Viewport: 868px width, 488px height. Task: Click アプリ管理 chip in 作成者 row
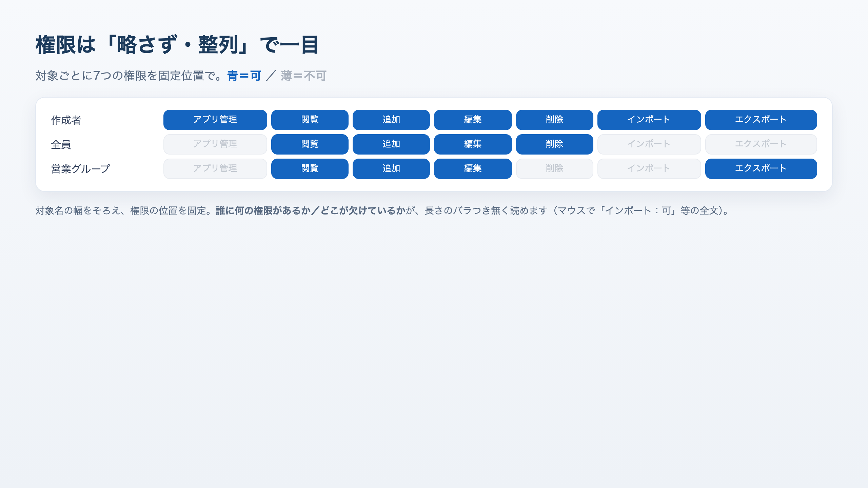(x=215, y=120)
